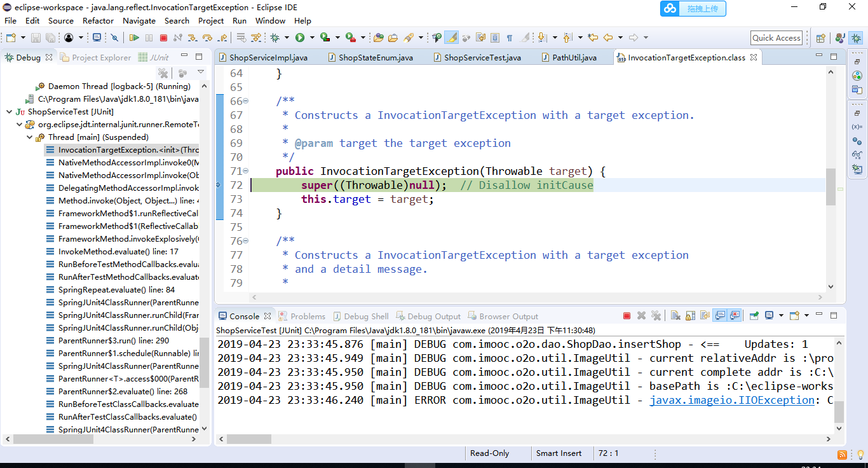Select ParentRunner$3.run() line: 290 frame
The image size is (868, 468).
(x=113, y=340)
